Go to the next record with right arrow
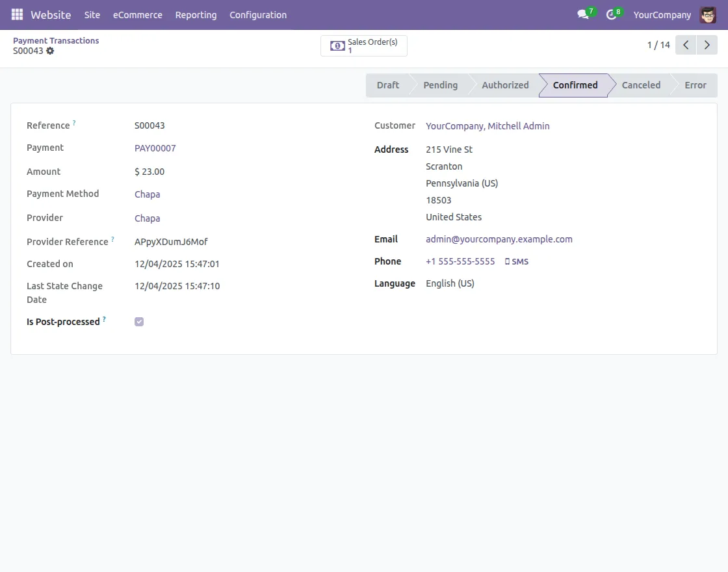 point(707,44)
